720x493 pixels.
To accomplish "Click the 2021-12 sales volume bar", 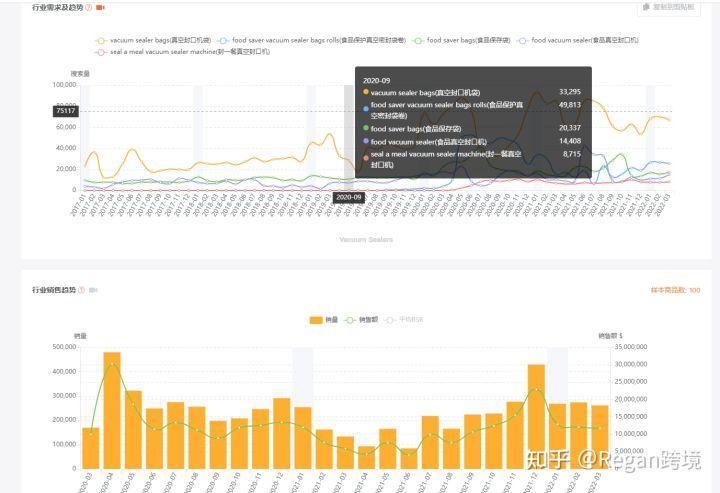I will pos(536,417).
